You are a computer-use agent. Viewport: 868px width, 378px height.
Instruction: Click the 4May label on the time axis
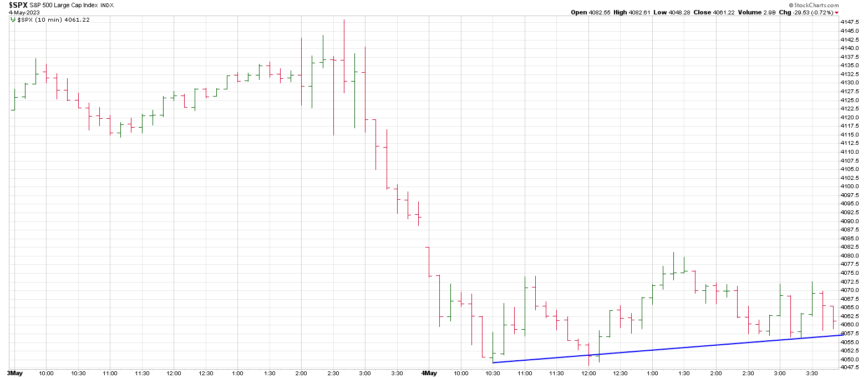(x=430, y=373)
